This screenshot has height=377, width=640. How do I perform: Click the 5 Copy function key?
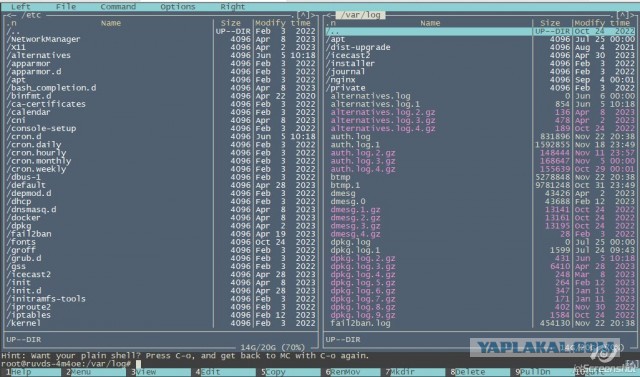[290, 372]
